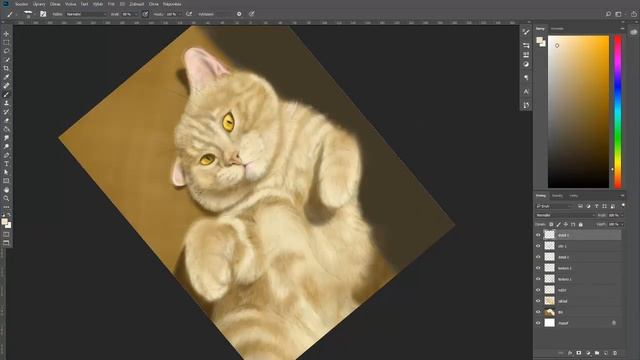Screen dimensions: 640x360
Task: Toggle pressure for opacity button in options bar
Action: coord(145,14)
